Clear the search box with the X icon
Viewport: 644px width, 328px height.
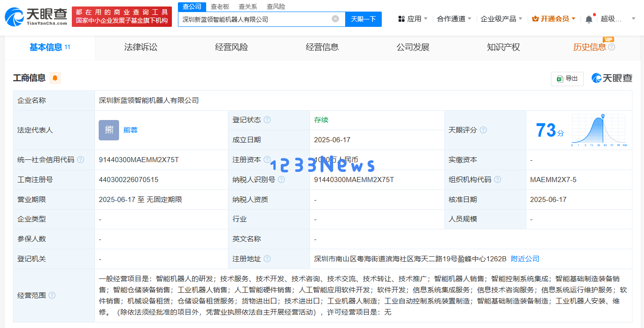tap(335, 19)
